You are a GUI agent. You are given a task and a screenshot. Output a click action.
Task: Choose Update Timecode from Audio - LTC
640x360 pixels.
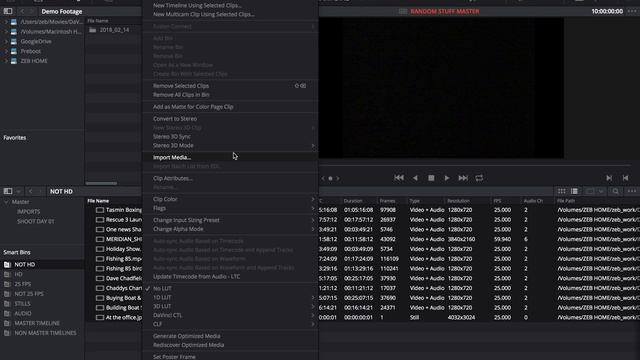[x=196, y=277]
